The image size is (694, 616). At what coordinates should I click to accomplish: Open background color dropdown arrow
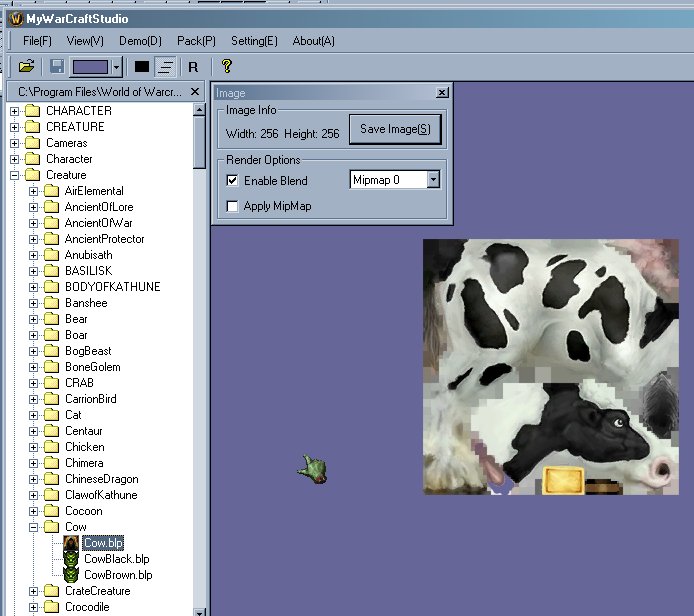point(116,67)
